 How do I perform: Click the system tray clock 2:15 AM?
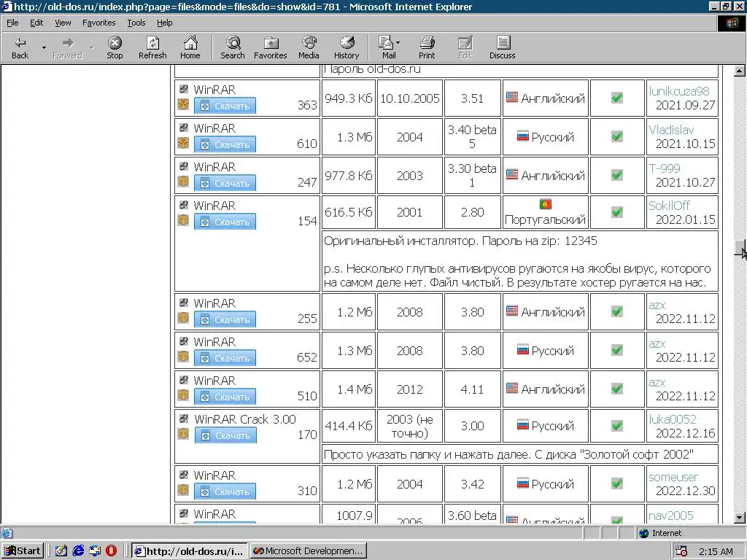(x=716, y=551)
